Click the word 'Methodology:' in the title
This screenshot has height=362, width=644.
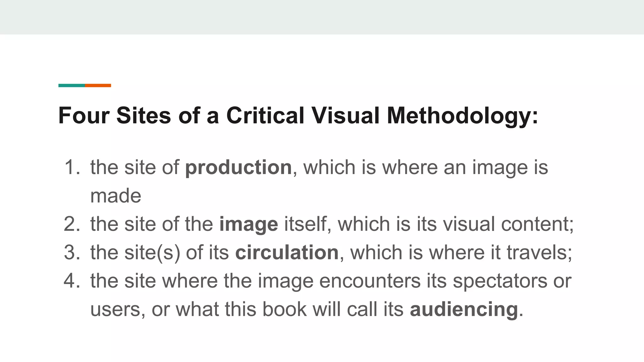pos(462,116)
